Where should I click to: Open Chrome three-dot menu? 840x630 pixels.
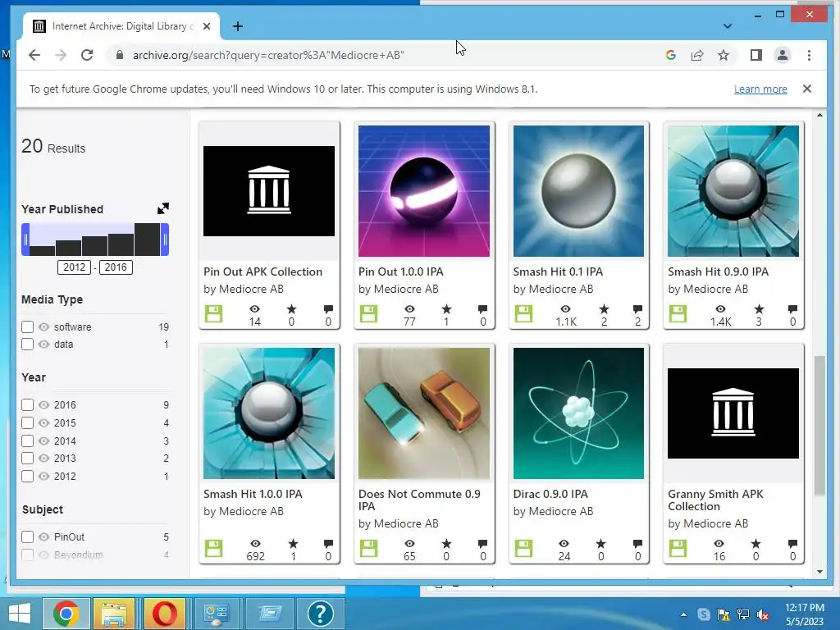(809, 55)
